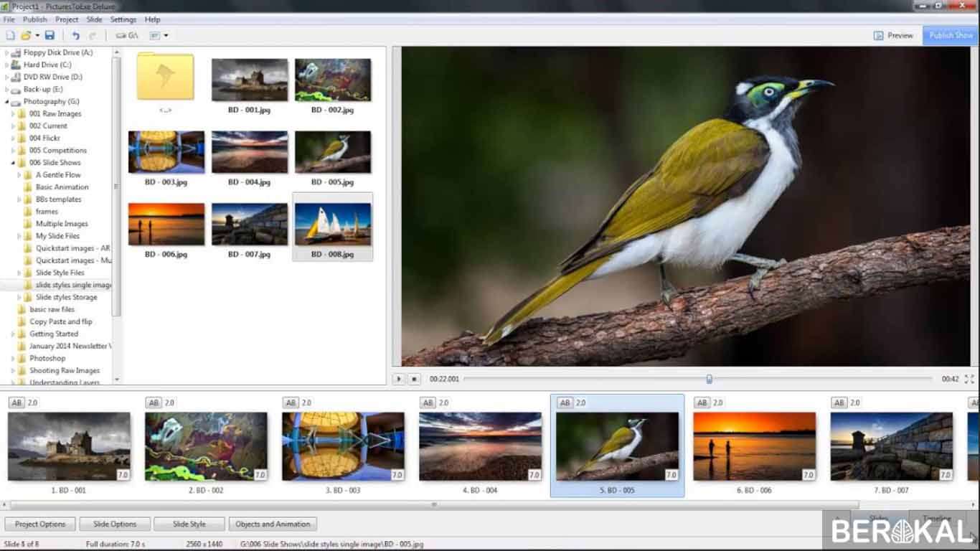Screen dimensions: 980x551
Task: Undo the last action
Action: pos(75,35)
